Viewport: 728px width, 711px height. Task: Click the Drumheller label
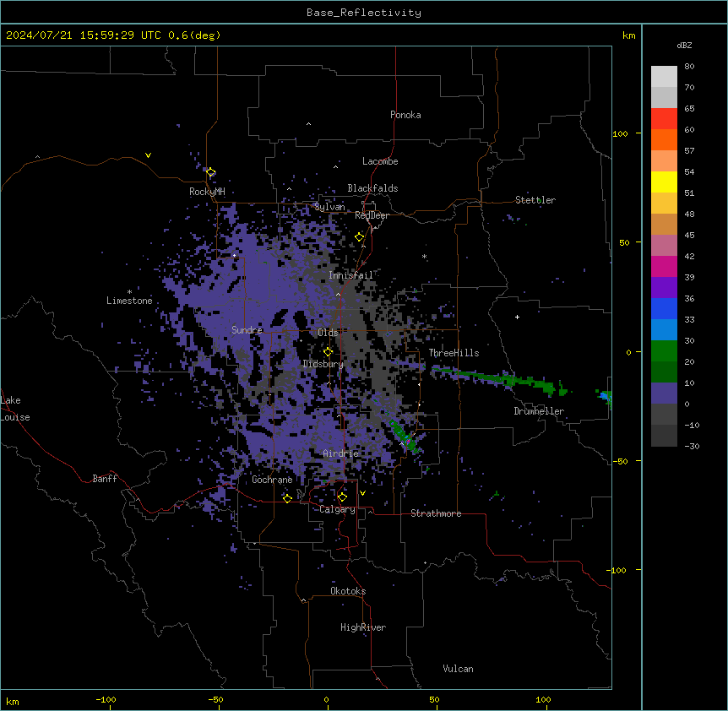coord(539,411)
